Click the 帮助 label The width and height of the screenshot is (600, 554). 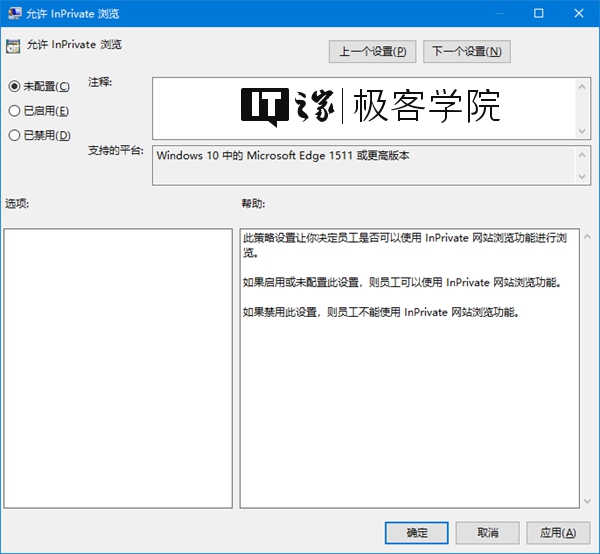point(253,203)
